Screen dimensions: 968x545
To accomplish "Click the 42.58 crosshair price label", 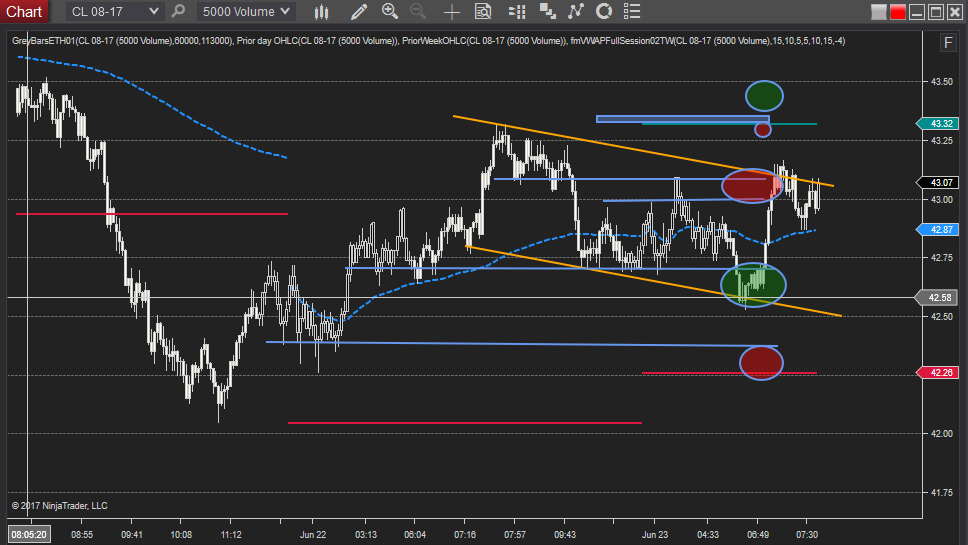I will 937,297.
